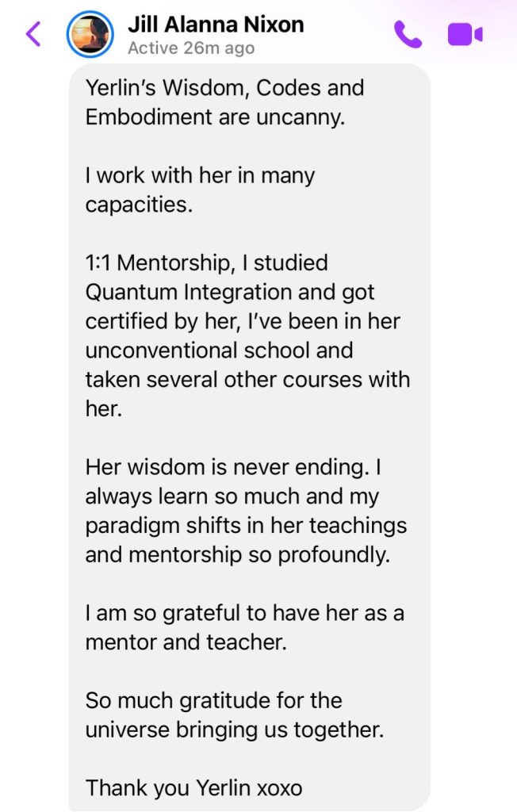Select the "paradigm shifts in her teachings" line

pos(246,525)
